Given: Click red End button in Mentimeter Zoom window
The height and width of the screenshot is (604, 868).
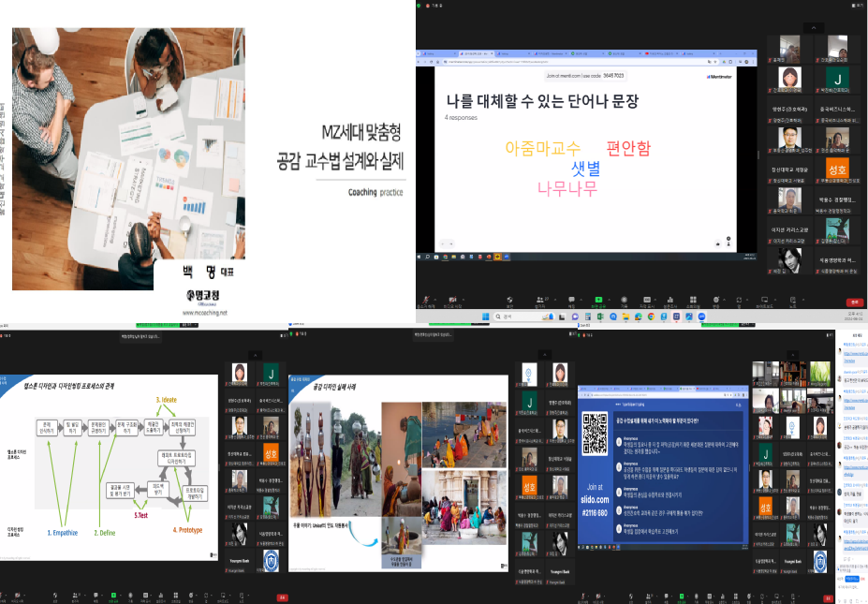Looking at the screenshot, I should 854,302.
